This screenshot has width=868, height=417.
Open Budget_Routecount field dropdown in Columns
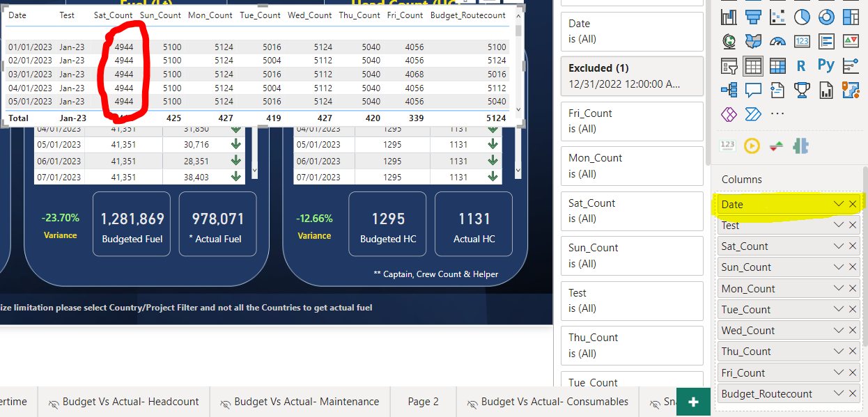pos(839,393)
